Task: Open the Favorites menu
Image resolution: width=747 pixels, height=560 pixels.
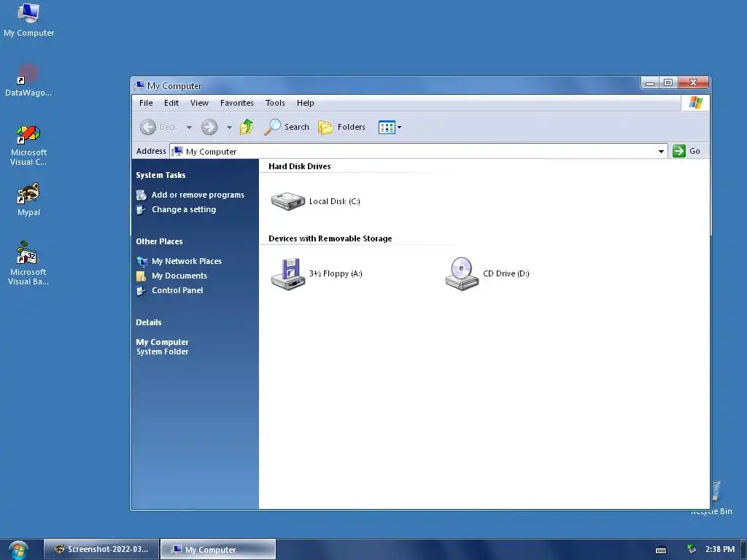Action: [x=237, y=103]
